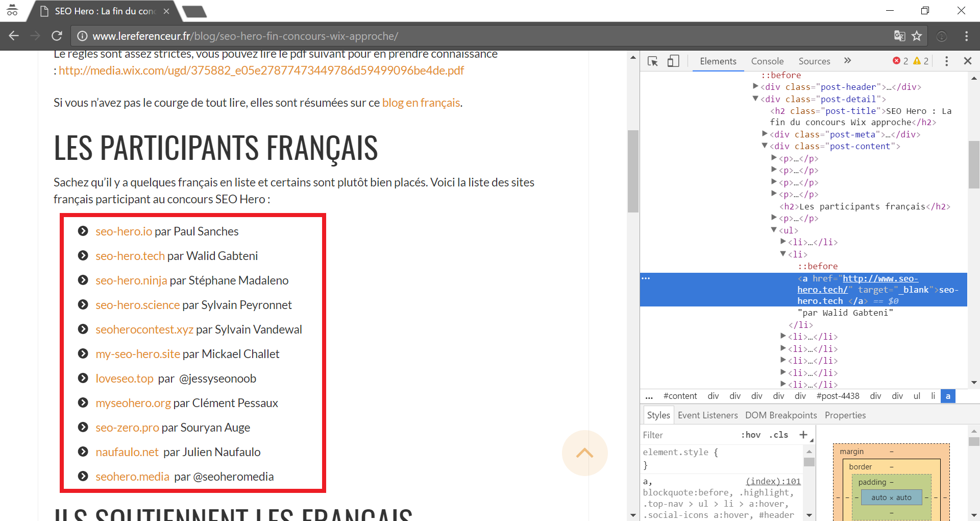Switch to the Sources tab
Viewport: 980px width, 521px height.
click(x=814, y=61)
